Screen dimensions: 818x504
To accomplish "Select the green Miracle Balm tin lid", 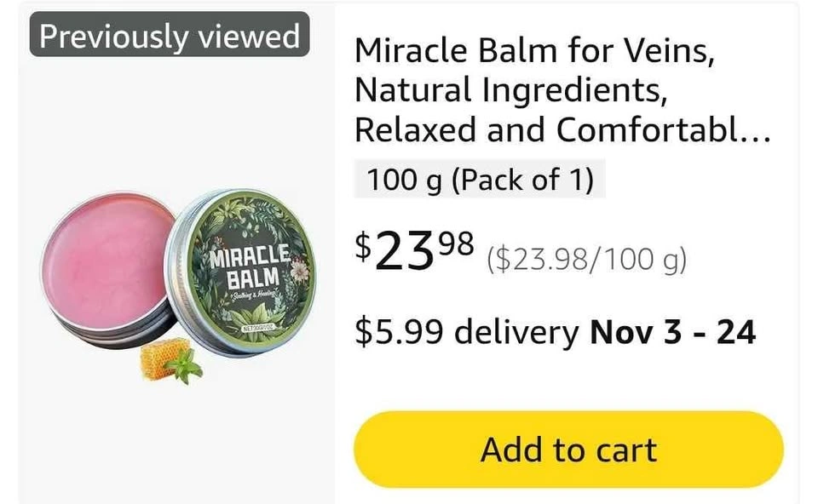I will pos(241,272).
